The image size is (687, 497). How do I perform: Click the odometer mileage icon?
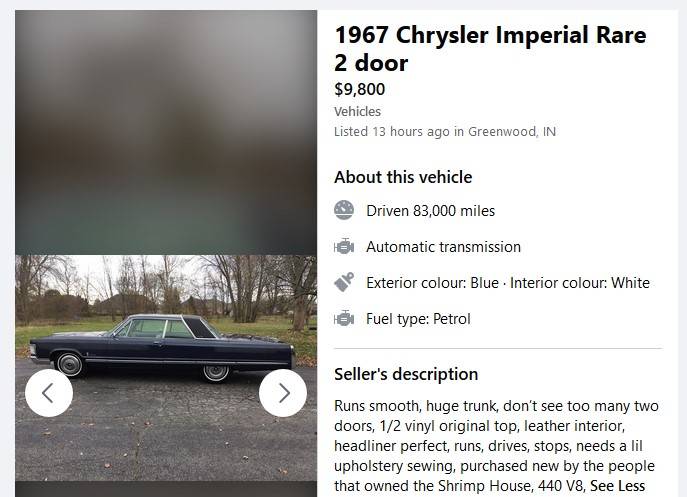pyautogui.click(x=344, y=210)
